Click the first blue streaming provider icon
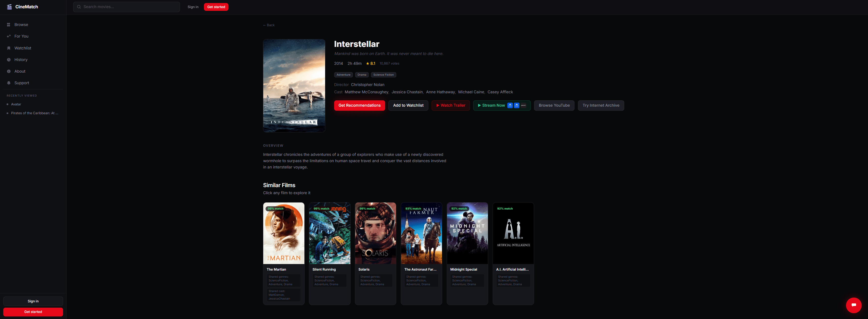Image resolution: width=868 pixels, height=319 pixels. point(510,105)
